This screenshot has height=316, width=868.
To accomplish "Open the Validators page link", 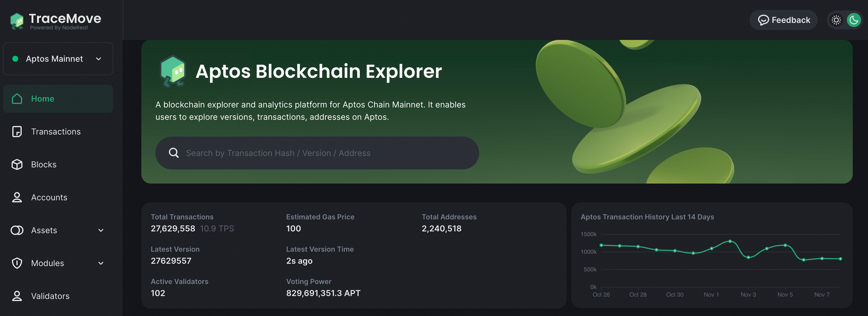I will pos(50,296).
